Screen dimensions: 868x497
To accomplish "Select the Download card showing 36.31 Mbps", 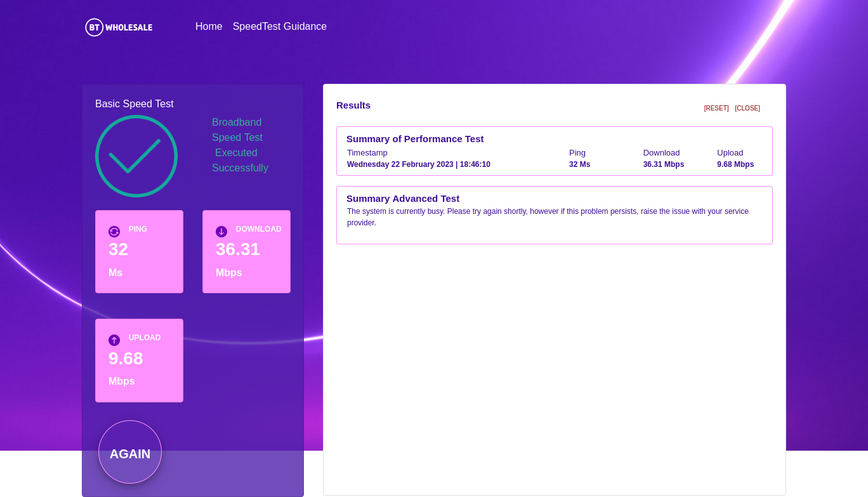I will [x=246, y=251].
